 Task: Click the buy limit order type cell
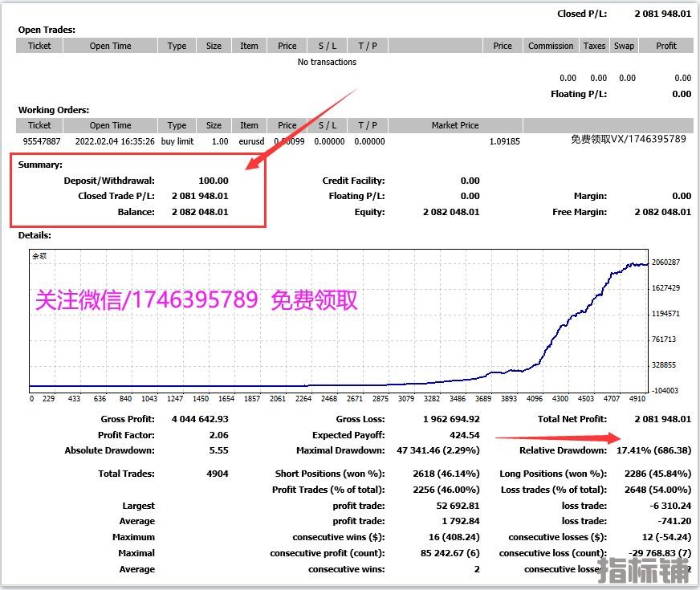177,141
